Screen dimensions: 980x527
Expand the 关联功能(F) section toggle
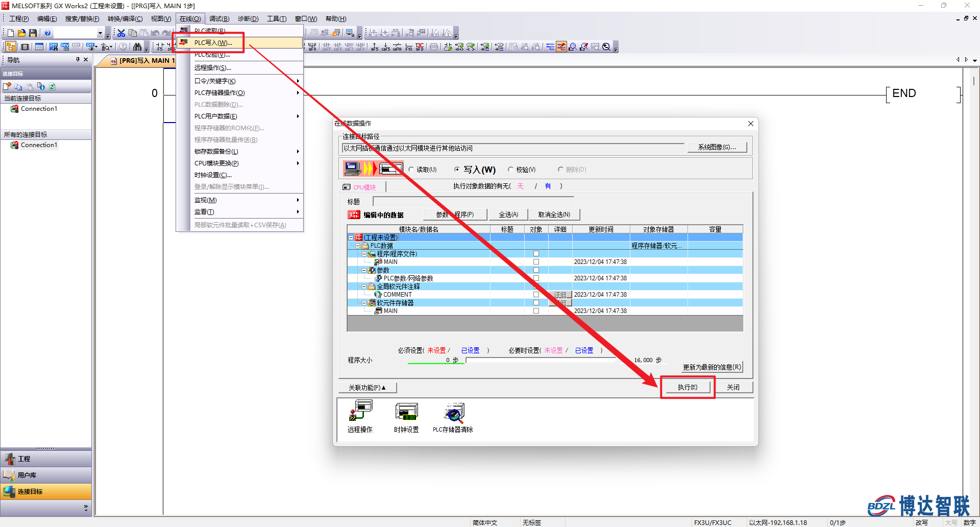(x=367, y=388)
